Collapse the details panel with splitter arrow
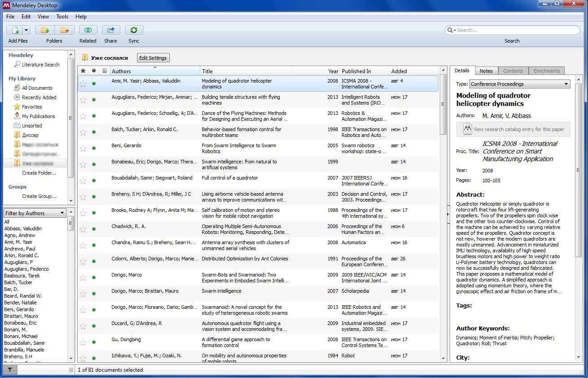The image size is (588, 378). point(448,215)
